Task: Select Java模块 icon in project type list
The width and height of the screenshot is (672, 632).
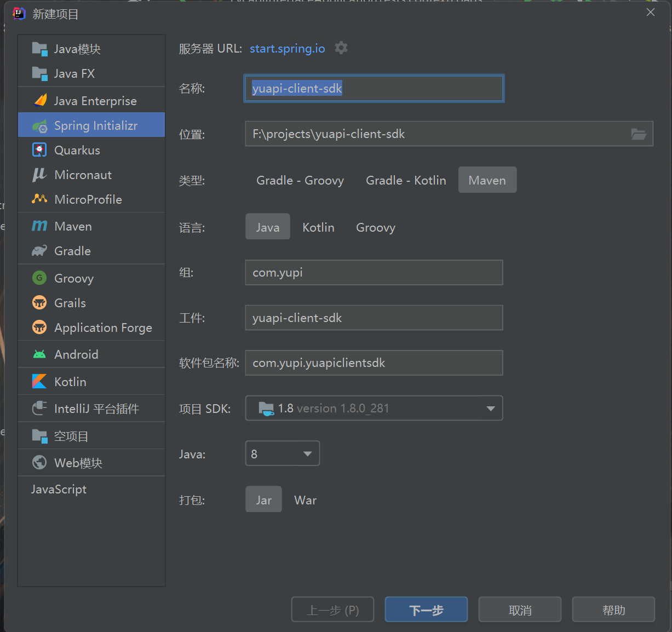Action: pyautogui.click(x=39, y=49)
